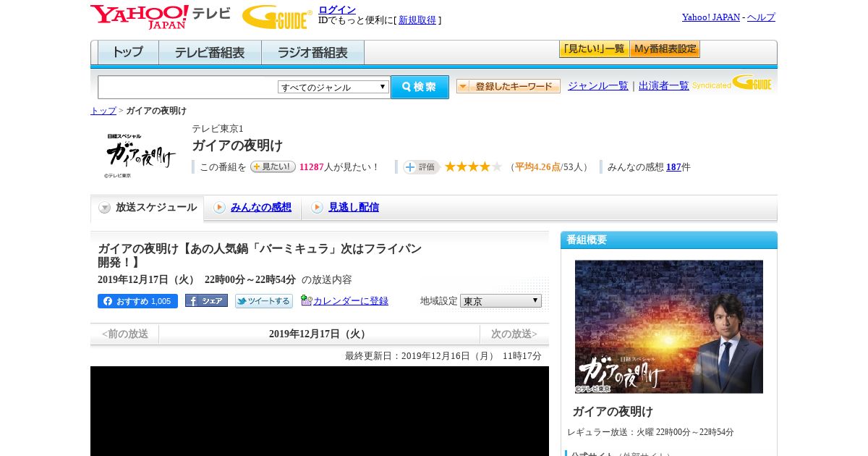
Task: Click the episode title バーミキュラ heading
Action: point(260,256)
